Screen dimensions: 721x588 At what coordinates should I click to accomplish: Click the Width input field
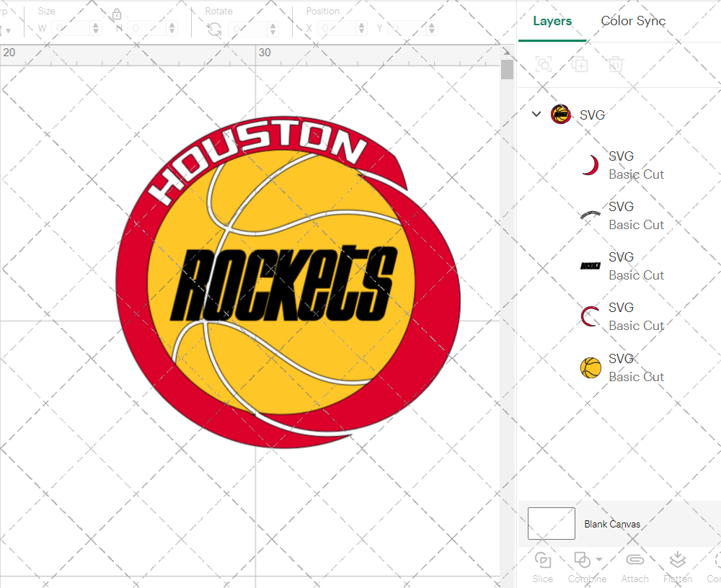(x=72, y=28)
